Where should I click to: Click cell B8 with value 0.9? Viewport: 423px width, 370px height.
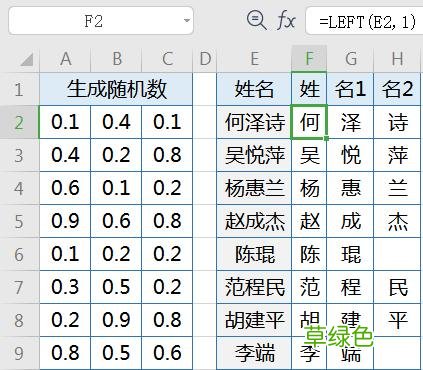coord(116,320)
